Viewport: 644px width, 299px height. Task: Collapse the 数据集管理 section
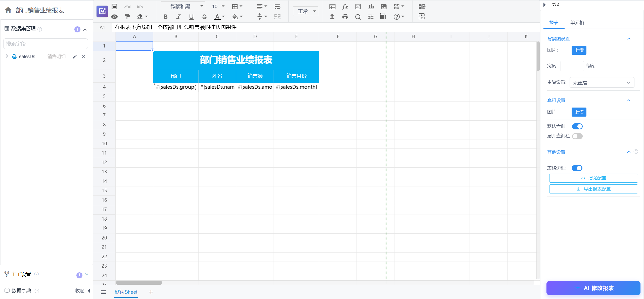click(x=85, y=30)
